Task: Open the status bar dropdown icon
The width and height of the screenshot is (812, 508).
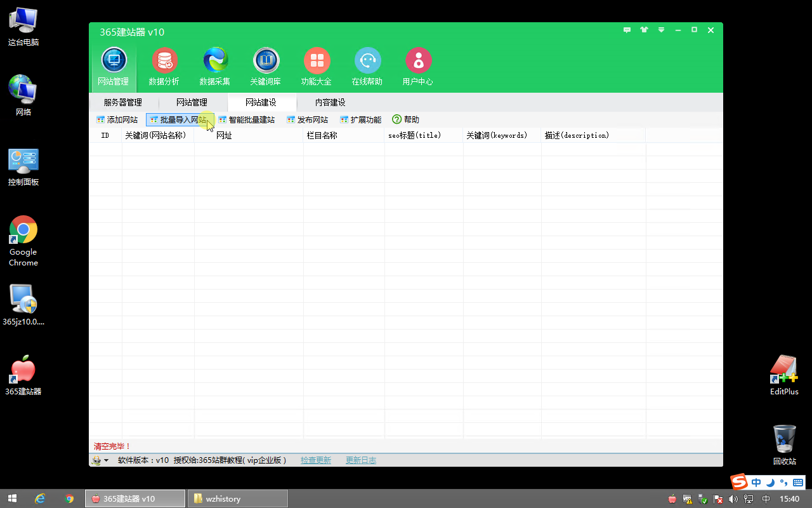Action: [100, 460]
